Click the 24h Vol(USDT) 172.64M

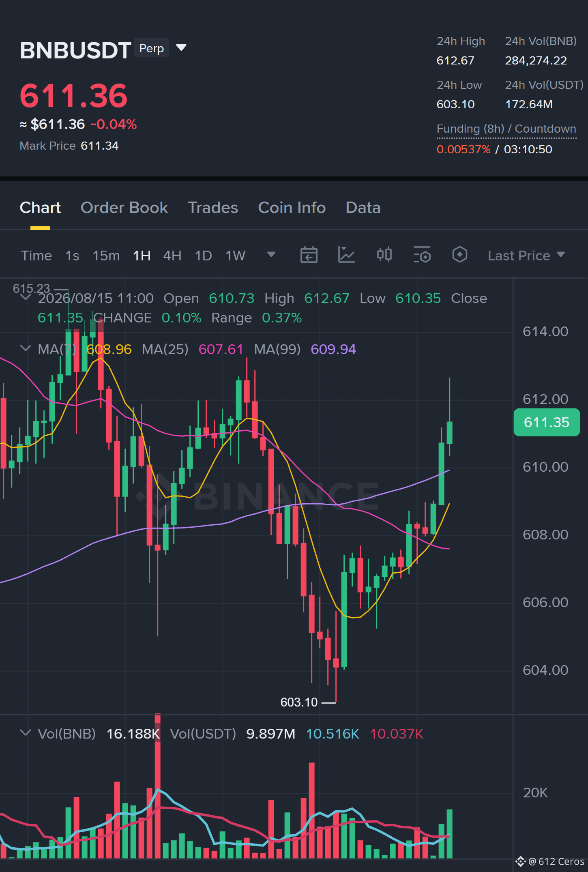click(529, 104)
